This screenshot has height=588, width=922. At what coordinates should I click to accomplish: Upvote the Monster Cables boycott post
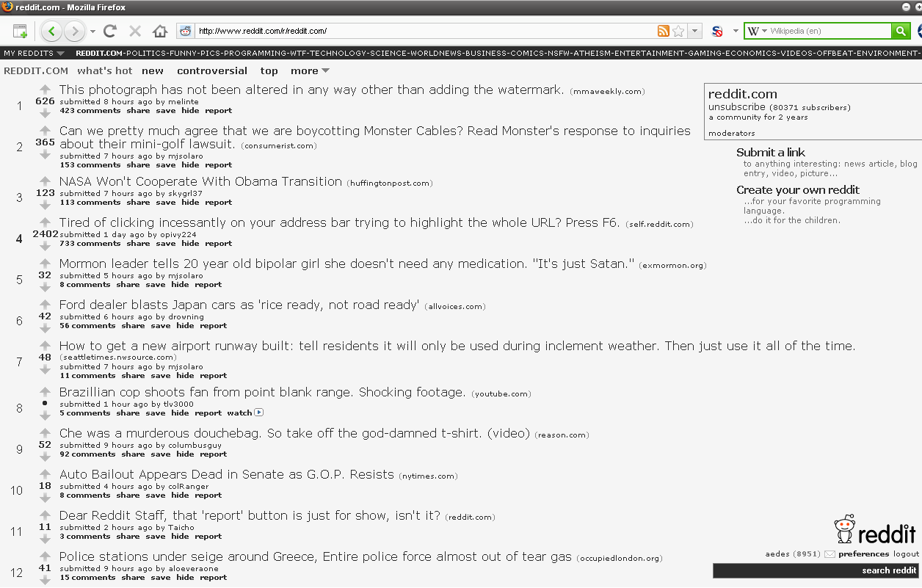tap(45, 131)
